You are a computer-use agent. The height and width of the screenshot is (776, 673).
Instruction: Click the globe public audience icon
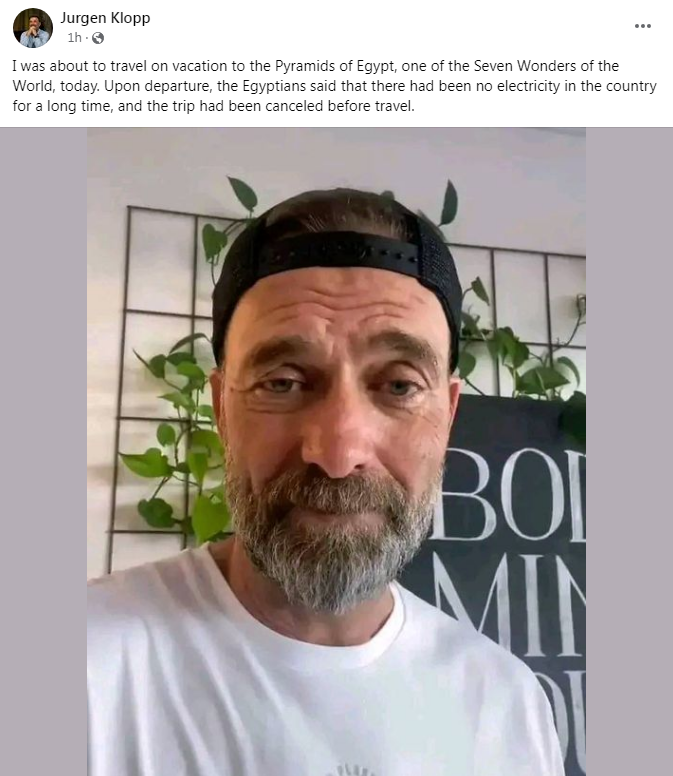(x=98, y=38)
